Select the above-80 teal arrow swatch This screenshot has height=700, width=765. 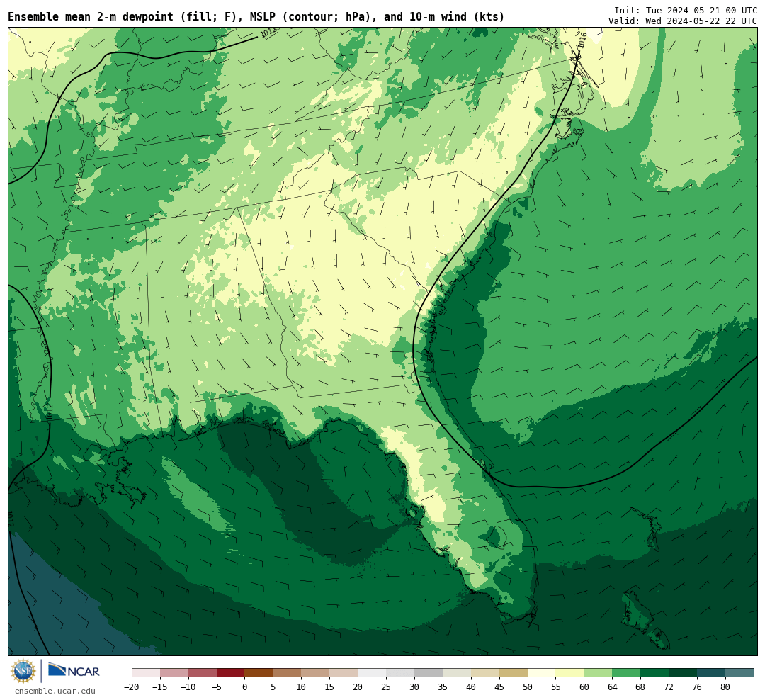click(x=740, y=672)
